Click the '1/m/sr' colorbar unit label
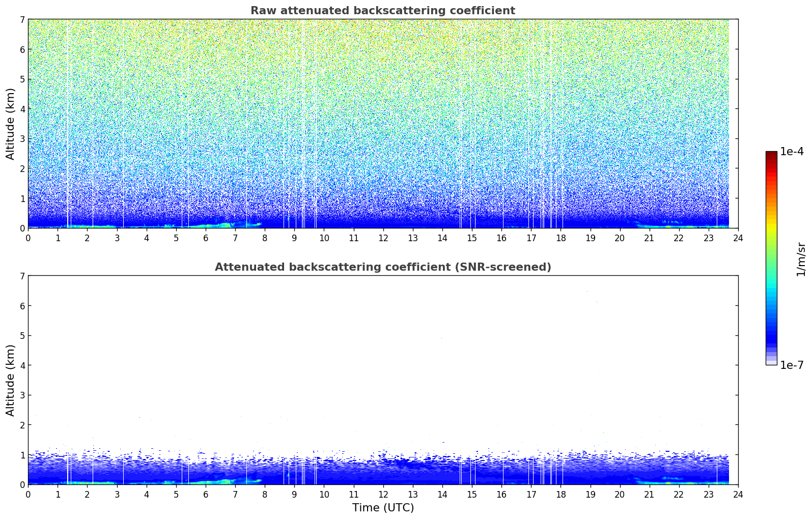This screenshot has height=519, width=812. [x=801, y=258]
